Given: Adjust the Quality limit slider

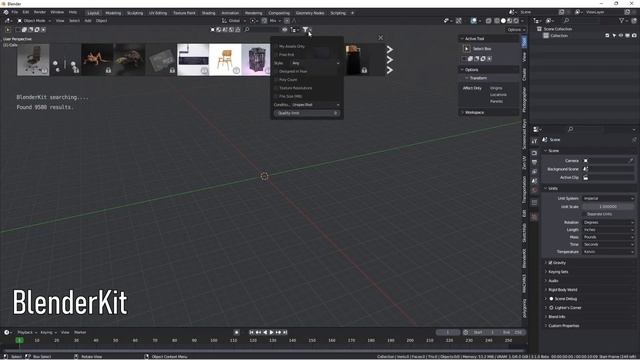Looking at the screenshot, I should (307, 113).
